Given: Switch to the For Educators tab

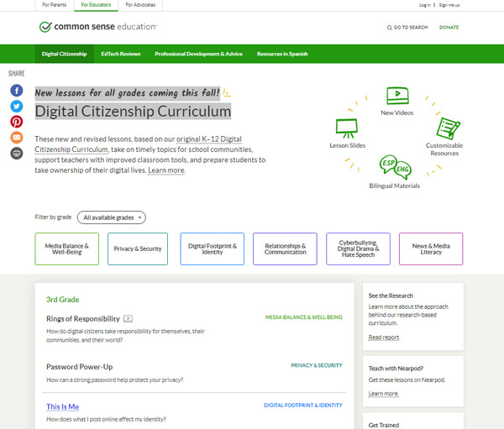Looking at the screenshot, I should click(x=96, y=5).
